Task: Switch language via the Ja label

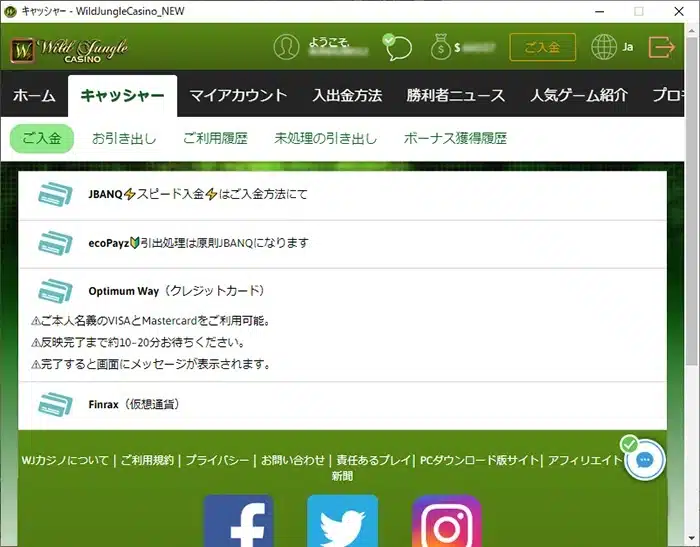Action: 628,47
